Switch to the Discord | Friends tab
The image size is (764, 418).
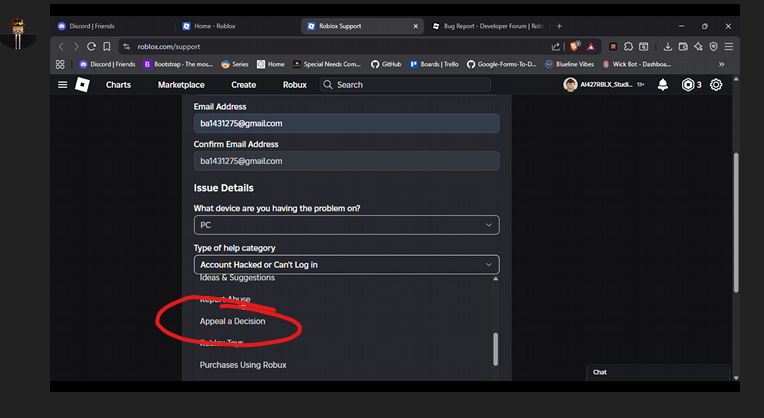92,26
